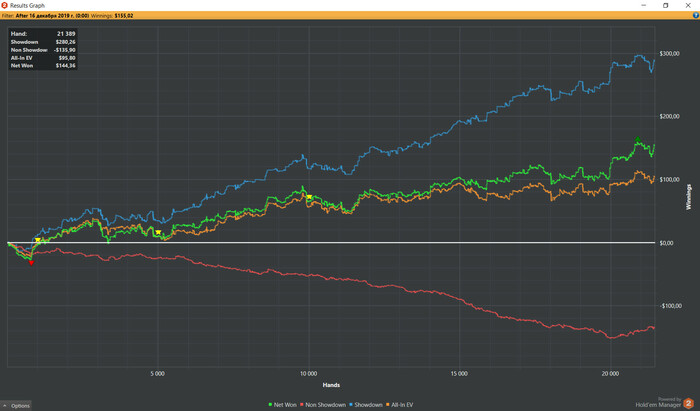
Task: Click the All-In EV '$95,80' stats row
Action: coord(43,58)
